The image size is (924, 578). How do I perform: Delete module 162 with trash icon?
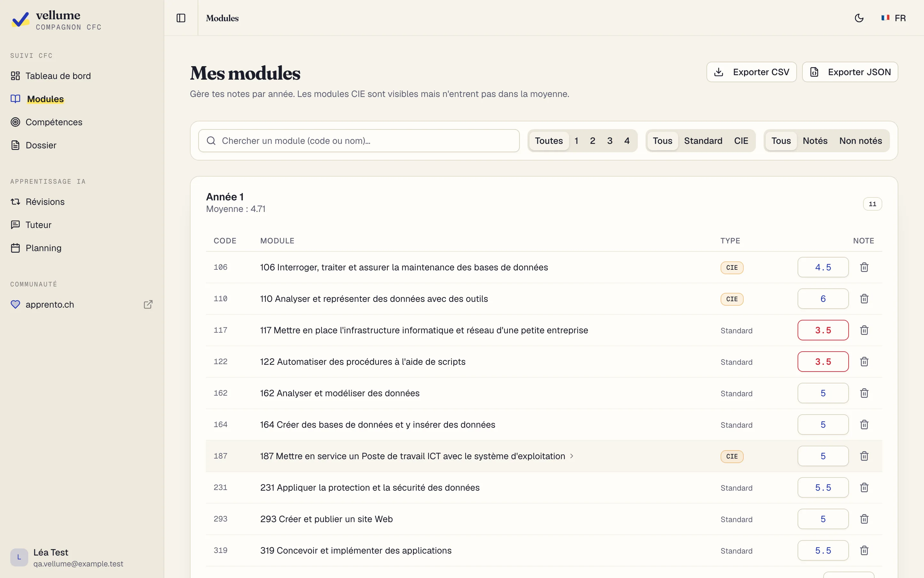point(864,393)
